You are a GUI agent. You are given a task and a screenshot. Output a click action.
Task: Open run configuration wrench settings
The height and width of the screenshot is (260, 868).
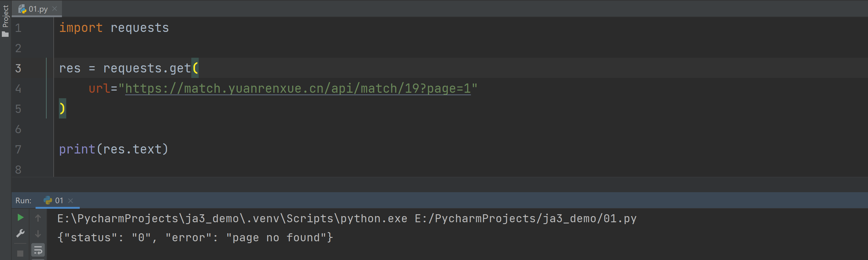20,233
